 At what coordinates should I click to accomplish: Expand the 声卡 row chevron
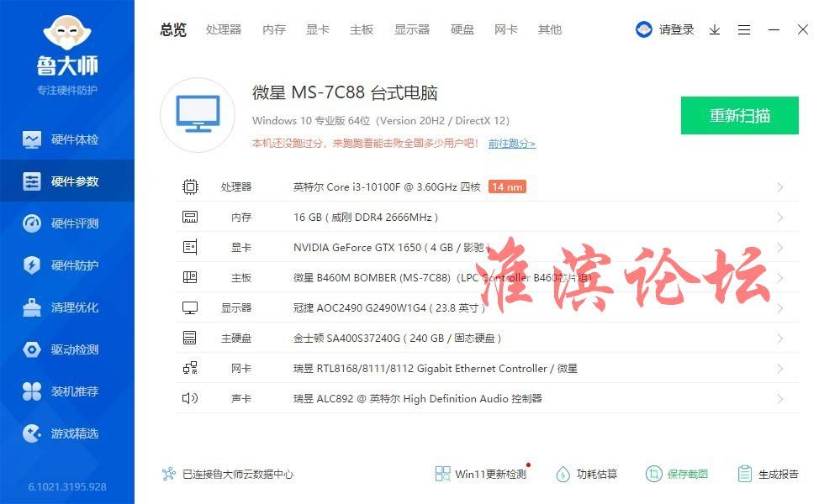[x=780, y=399]
